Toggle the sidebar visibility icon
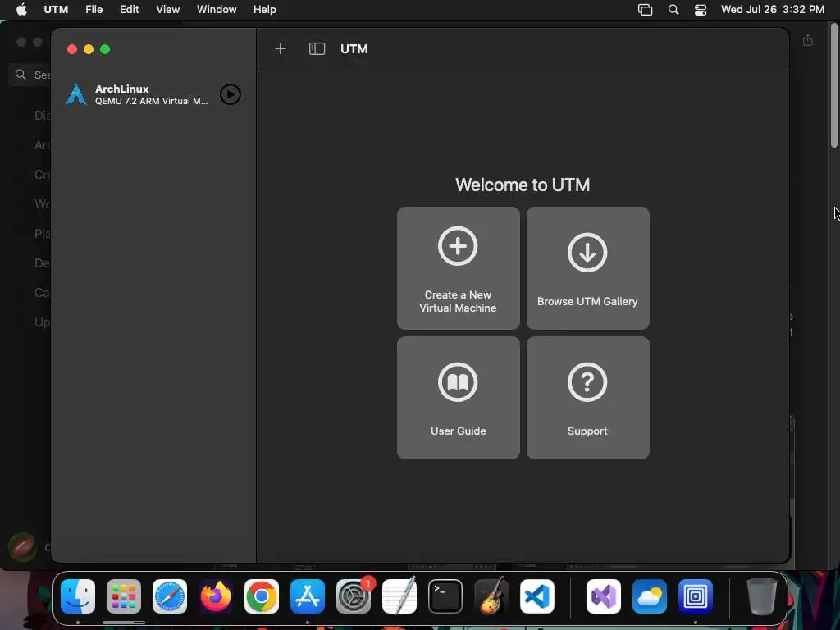840x630 pixels. click(317, 48)
